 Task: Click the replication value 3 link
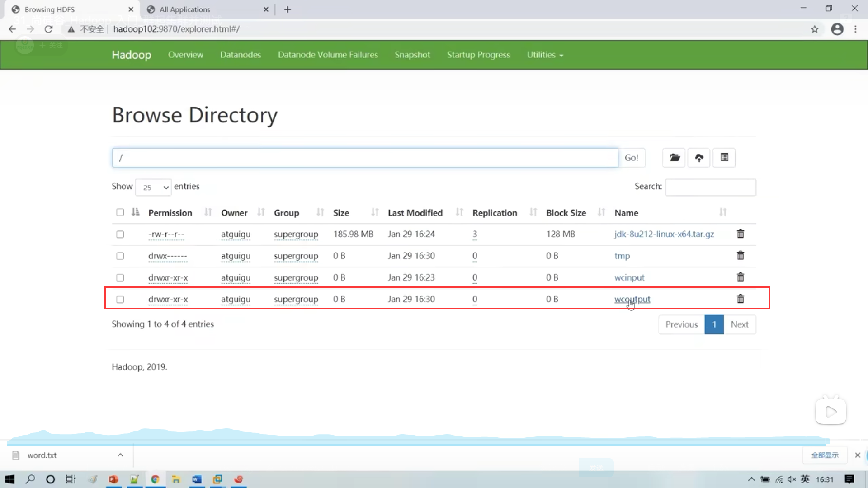click(x=475, y=234)
